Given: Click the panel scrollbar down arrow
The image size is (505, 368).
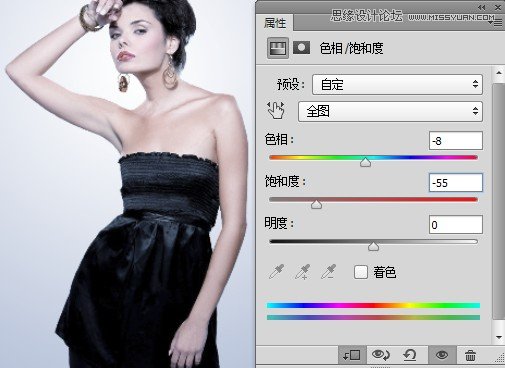Looking at the screenshot, I should (499, 337).
